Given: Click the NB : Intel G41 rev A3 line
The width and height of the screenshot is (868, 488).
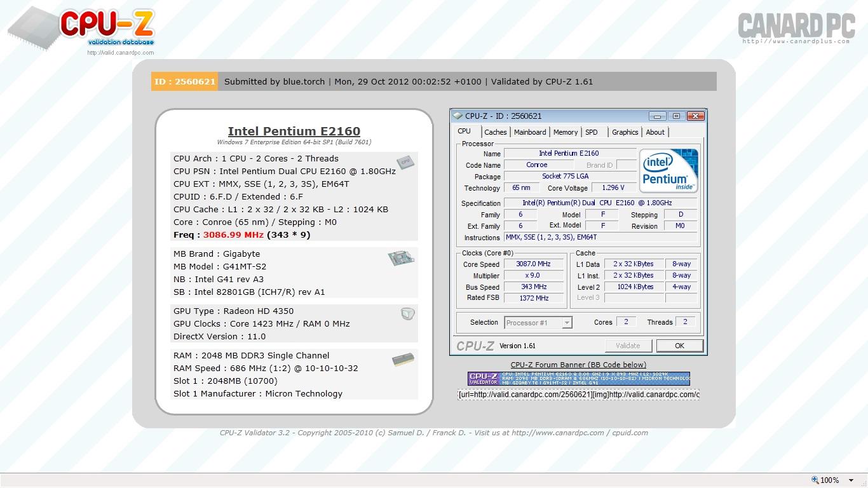Looking at the screenshot, I should [x=219, y=280].
